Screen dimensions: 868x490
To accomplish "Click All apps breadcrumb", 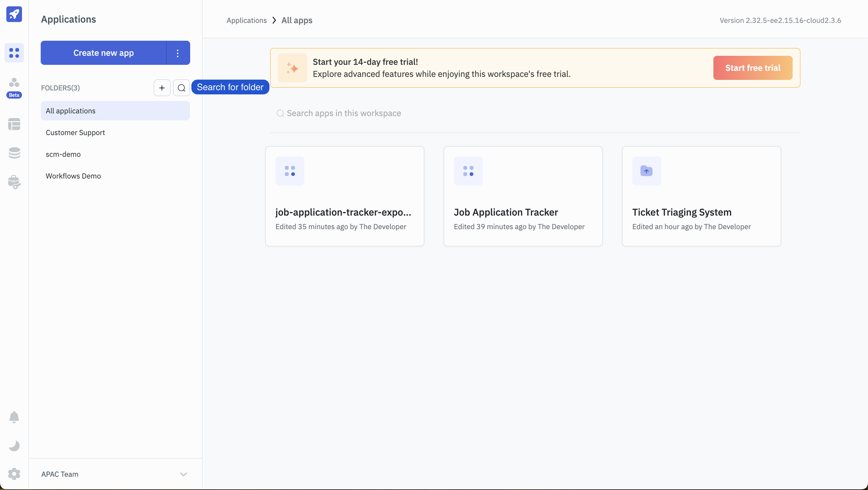I will 297,20.
